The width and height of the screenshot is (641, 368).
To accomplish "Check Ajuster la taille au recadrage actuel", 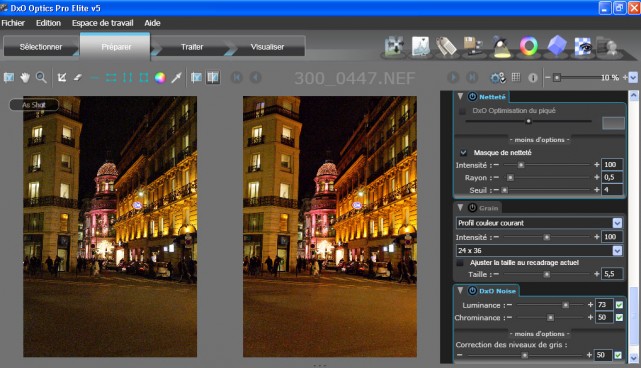I will click(x=460, y=263).
